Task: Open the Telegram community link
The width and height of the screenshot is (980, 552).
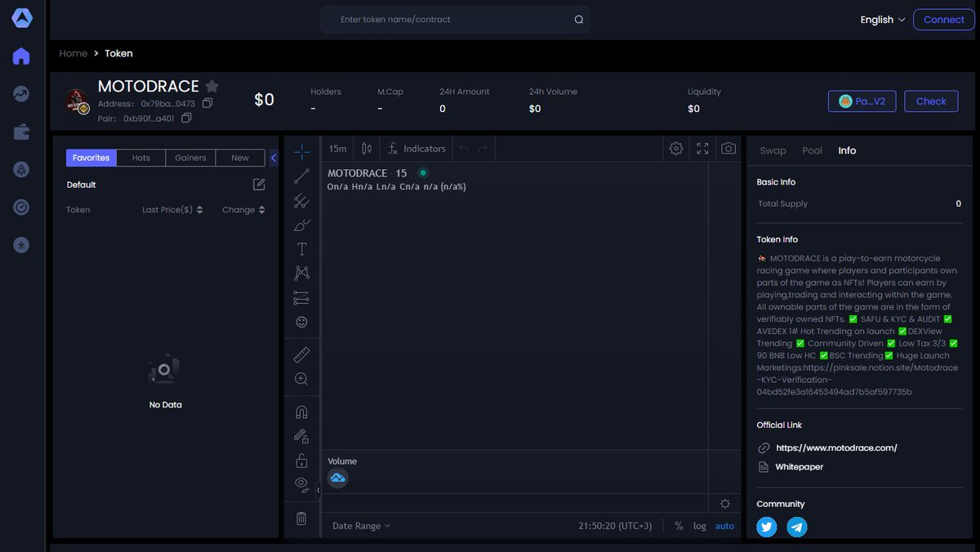Action: pos(797,528)
